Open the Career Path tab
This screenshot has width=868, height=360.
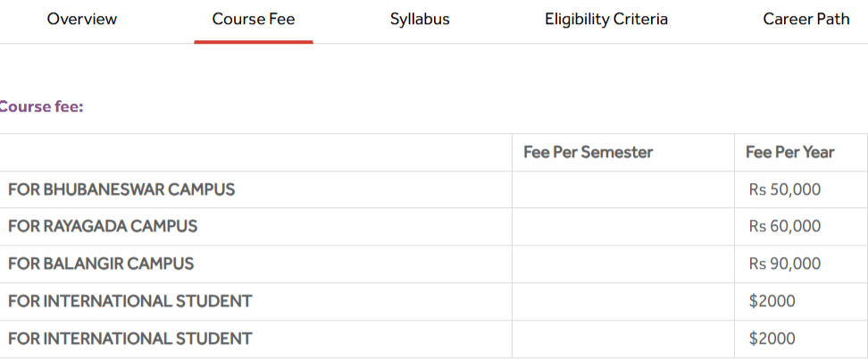(806, 19)
